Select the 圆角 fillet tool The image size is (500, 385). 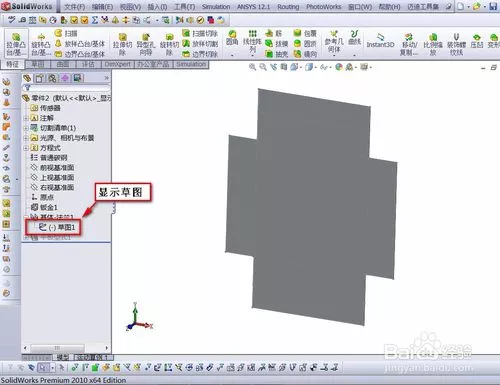point(232,38)
